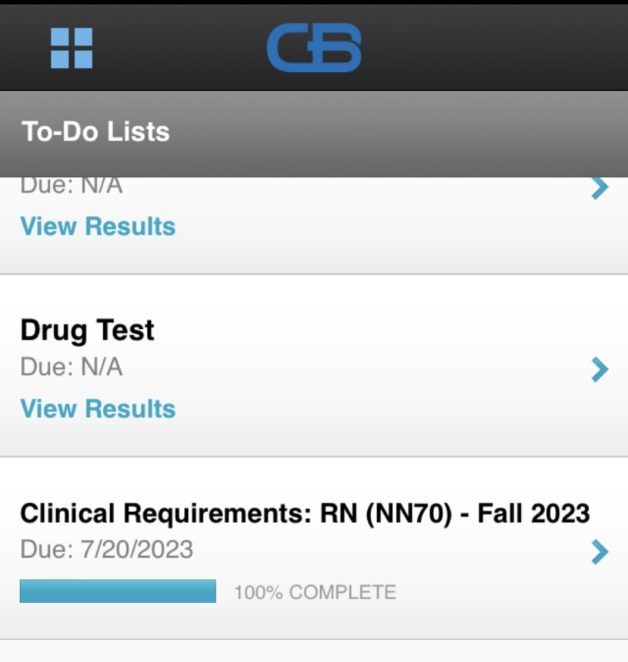Tap the cut-off Due: N/A text at top

[x=72, y=187]
